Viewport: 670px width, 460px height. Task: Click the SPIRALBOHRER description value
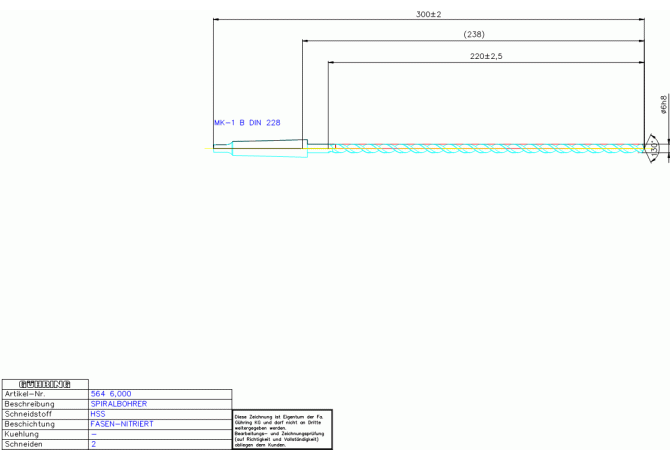coord(119,404)
